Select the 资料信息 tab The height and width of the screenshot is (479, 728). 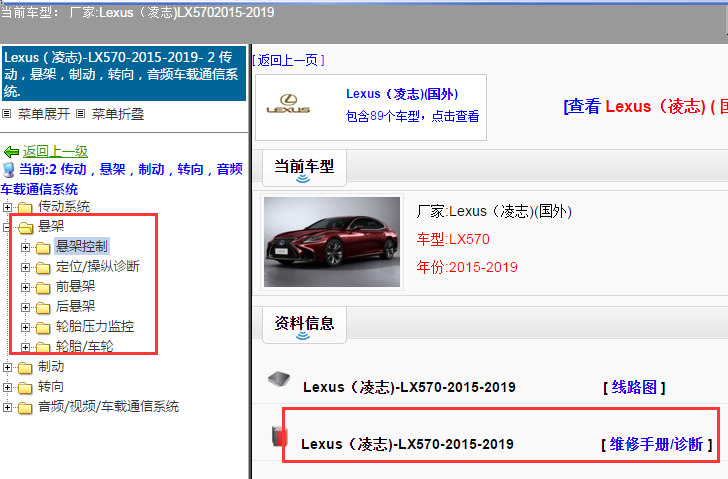pos(304,324)
